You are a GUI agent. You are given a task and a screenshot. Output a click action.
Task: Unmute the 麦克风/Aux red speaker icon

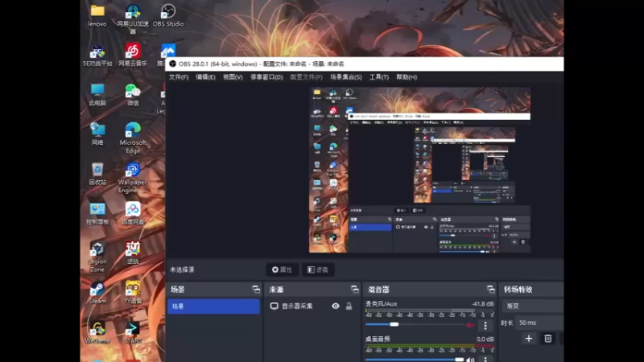pyautogui.click(x=470, y=325)
